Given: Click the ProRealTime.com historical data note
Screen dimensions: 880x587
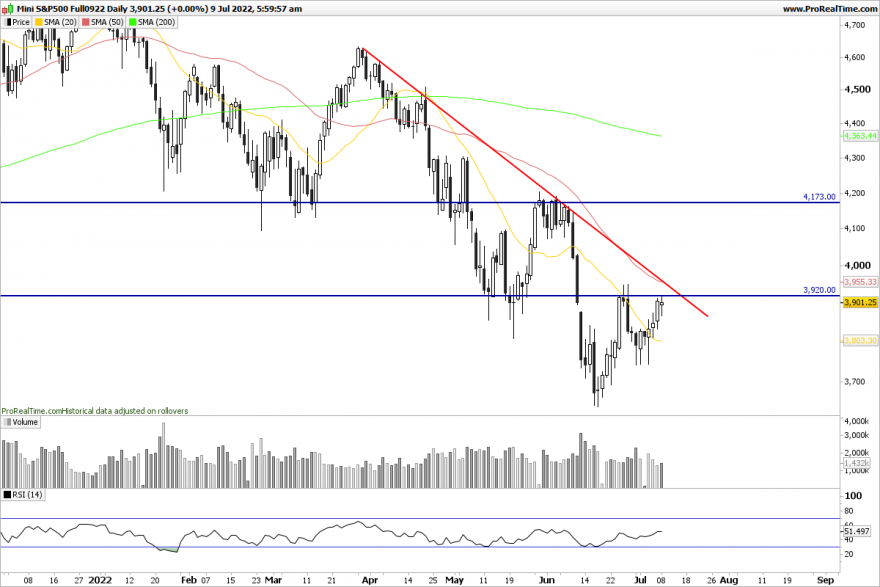Looking at the screenshot, I should pyautogui.click(x=95, y=411).
